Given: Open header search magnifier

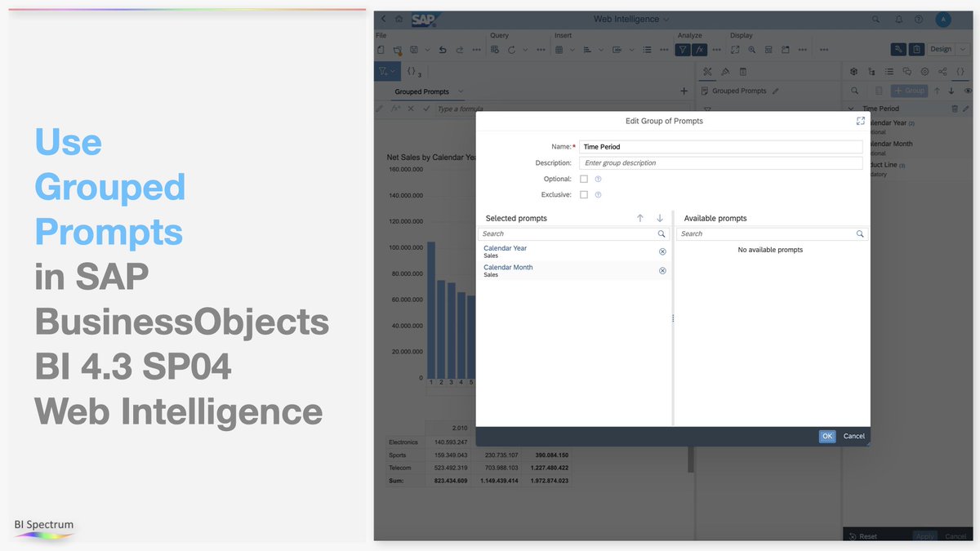Looking at the screenshot, I should pyautogui.click(x=875, y=19).
